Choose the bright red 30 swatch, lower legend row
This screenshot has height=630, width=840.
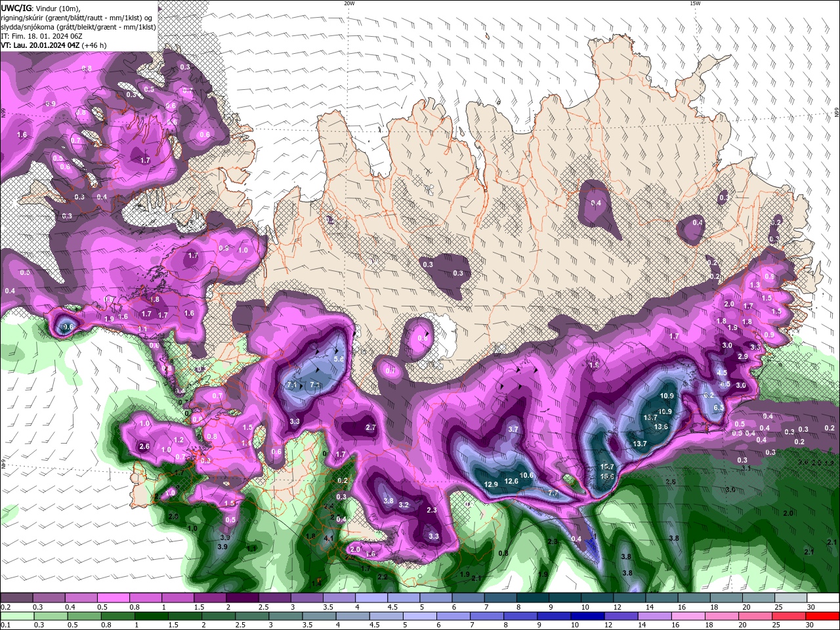pos(822,616)
